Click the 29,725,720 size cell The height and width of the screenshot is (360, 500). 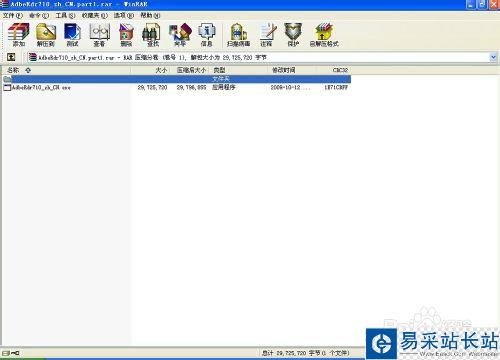coord(152,88)
